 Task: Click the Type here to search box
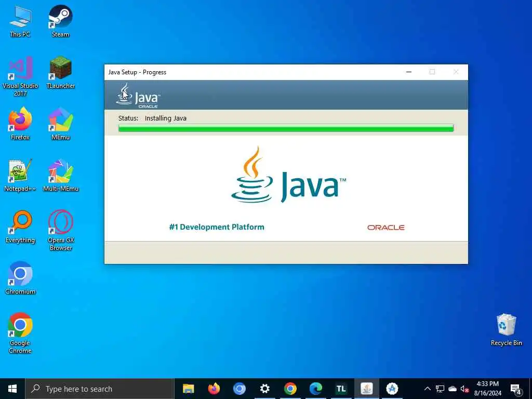tap(100, 389)
